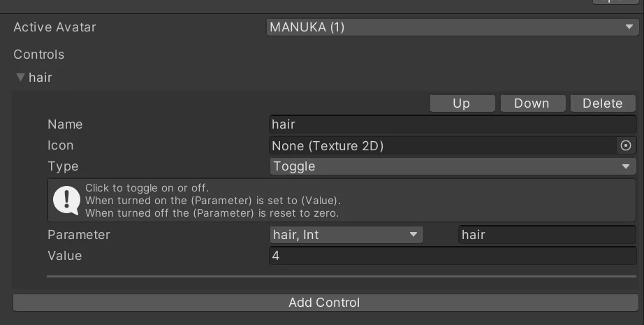The width and height of the screenshot is (644, 325).
Task: Click the exclamation info icon
Action: coord(67,200)
